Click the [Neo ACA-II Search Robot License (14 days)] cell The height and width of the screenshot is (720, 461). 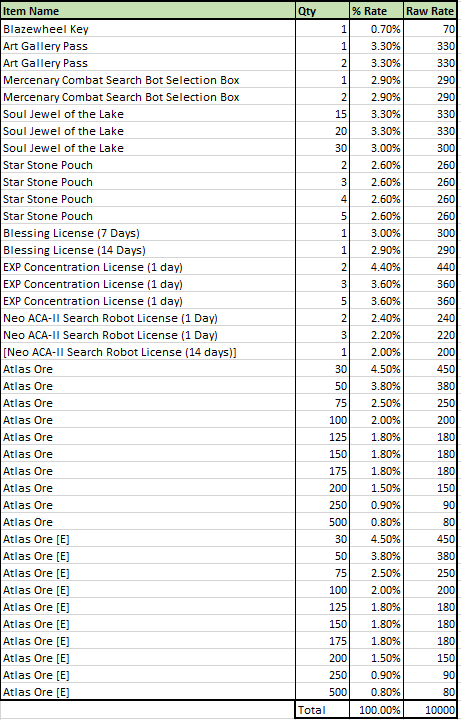[148, 352]
